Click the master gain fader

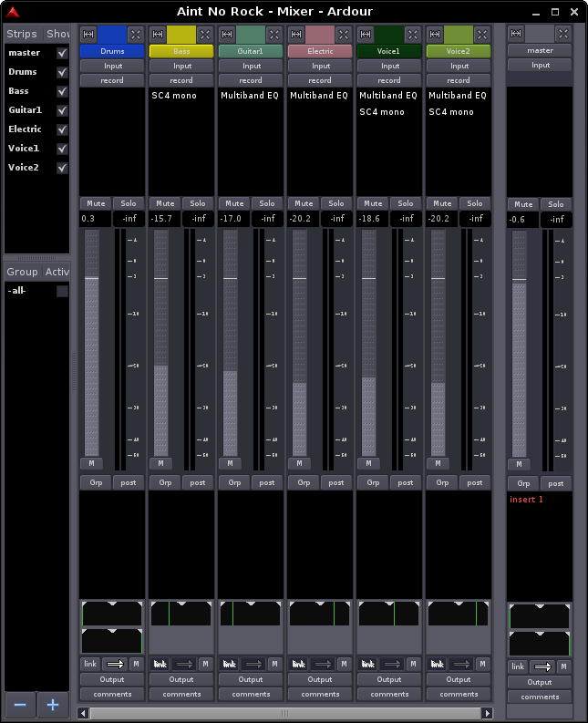pos(520,344)
